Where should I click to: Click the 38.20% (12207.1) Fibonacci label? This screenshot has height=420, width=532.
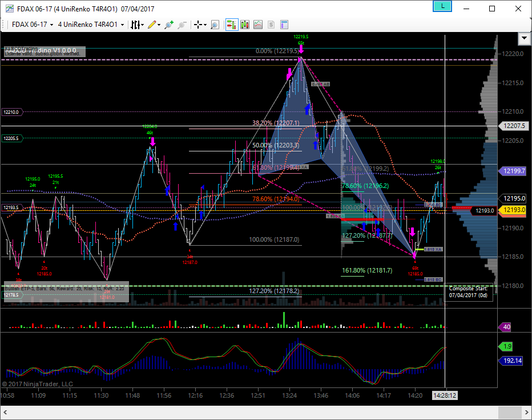tap(276, 123)
